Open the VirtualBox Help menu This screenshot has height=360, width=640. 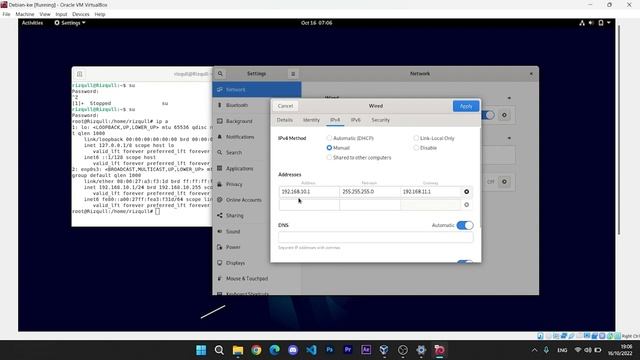coord(100,14)
